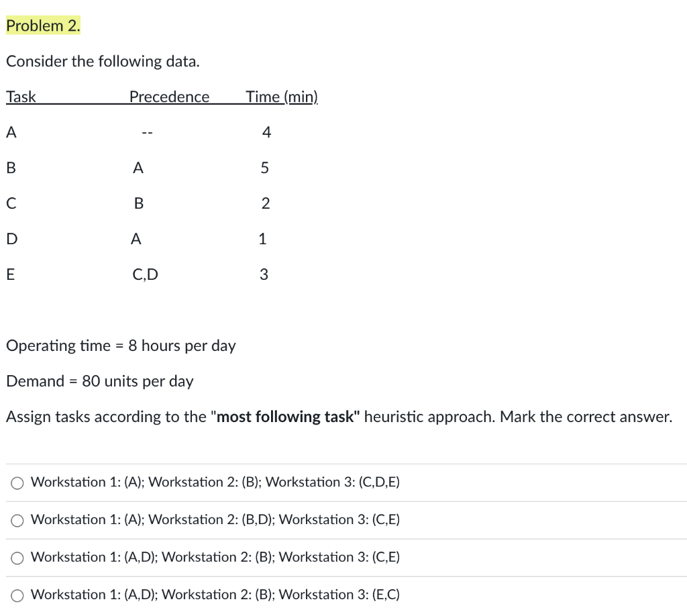This screenshot has height=616, width=687.
Task: Click the highlighted Problem 2 heading
Action: (x=43, y=25)
